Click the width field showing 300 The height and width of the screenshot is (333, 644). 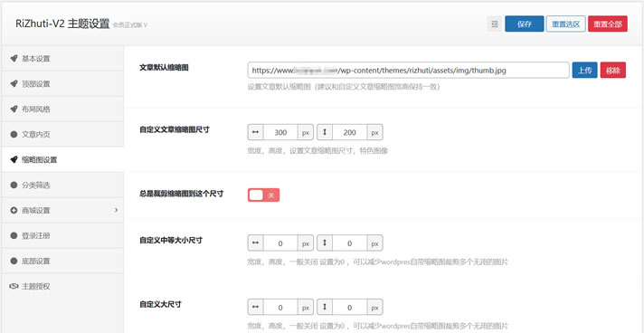[x=280, y=132]
